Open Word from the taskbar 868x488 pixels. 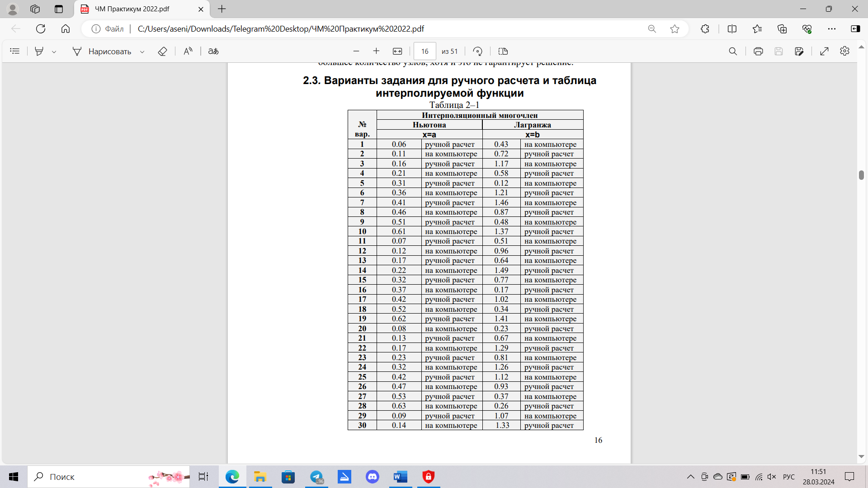(x=401, y=477)
